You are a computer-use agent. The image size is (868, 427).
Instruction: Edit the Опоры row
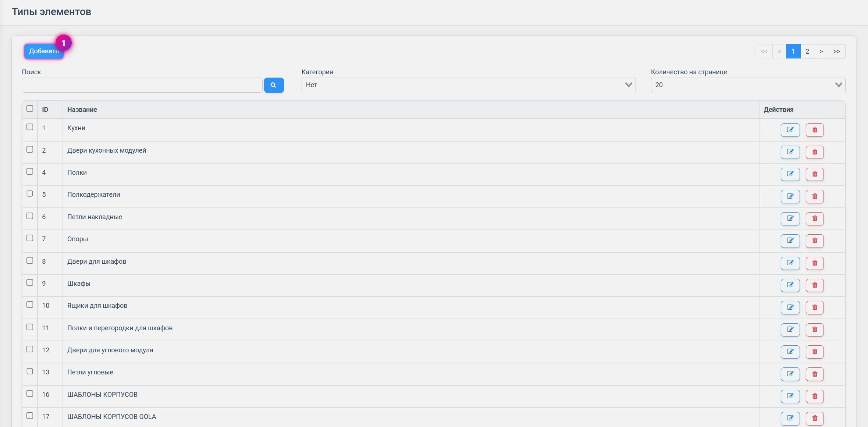coord(790,241)
